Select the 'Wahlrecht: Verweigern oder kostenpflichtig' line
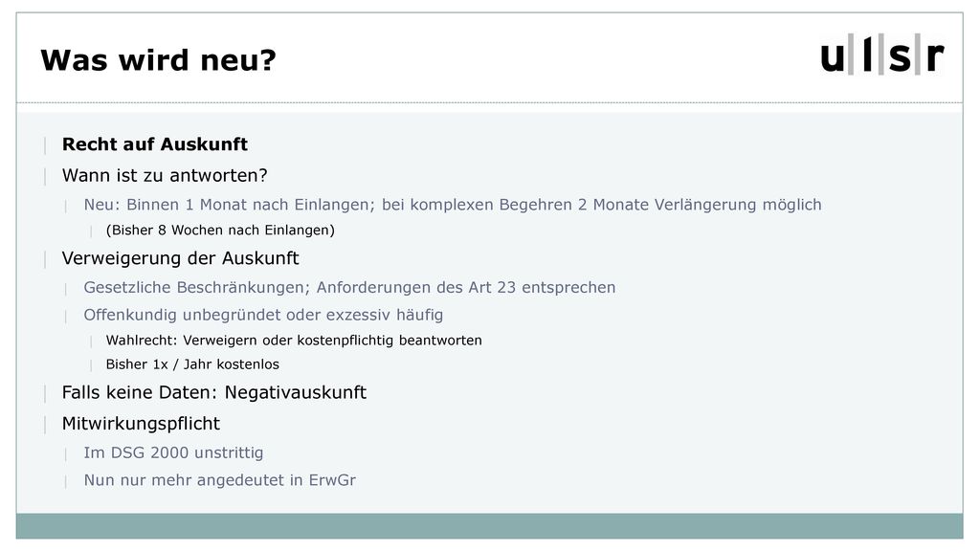The height and width of the screenshot is (551, 980). pos(294,341)
